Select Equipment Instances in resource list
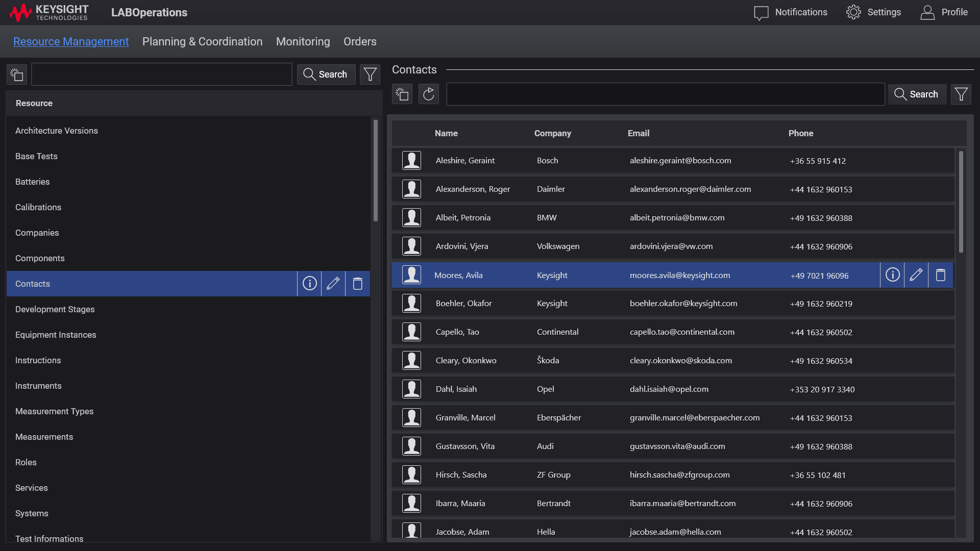The width and height of the screenshot is (980, 551). [56, 335]
